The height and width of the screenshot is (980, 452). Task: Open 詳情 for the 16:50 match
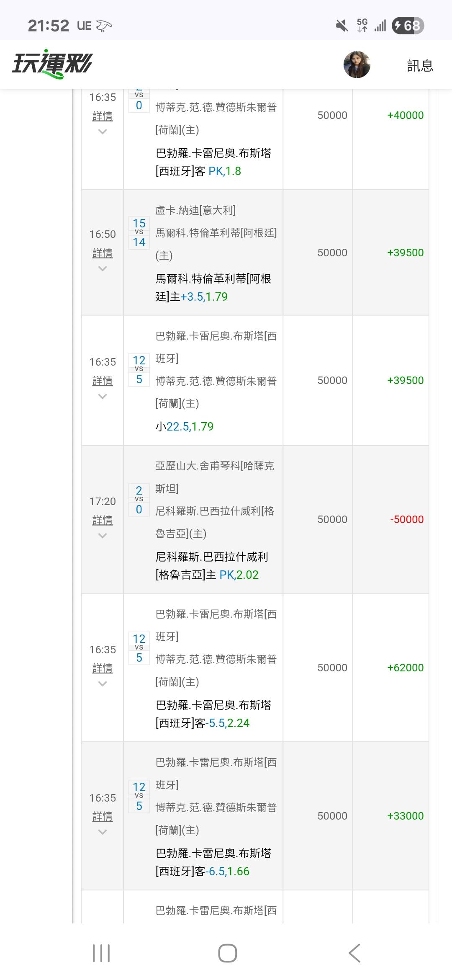click(x=103, y=253)
